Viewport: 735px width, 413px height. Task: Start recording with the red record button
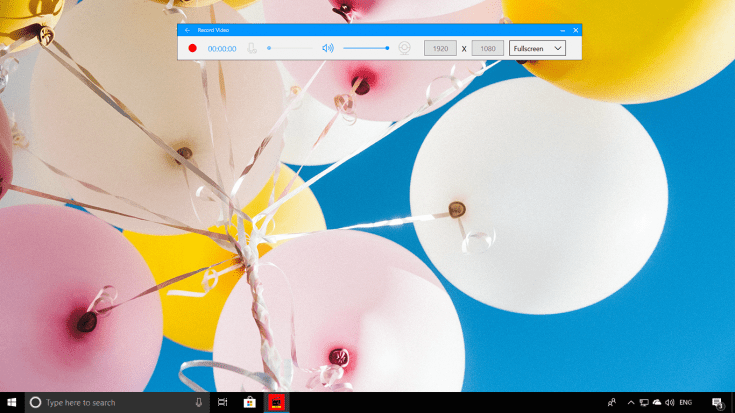coord(192,48)
